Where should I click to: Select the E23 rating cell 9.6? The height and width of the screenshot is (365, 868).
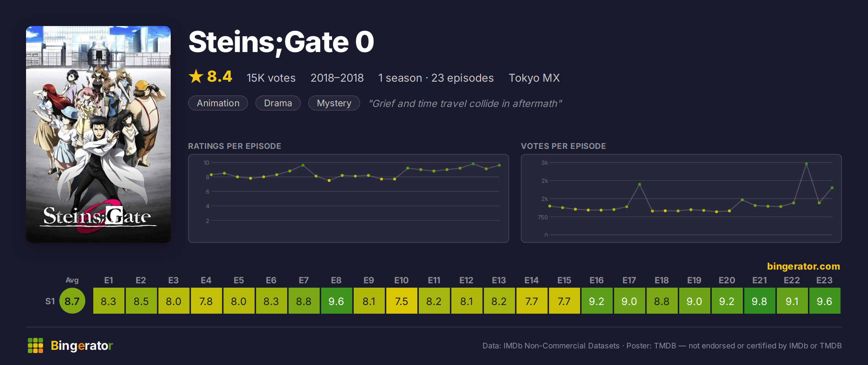(825, 301)
